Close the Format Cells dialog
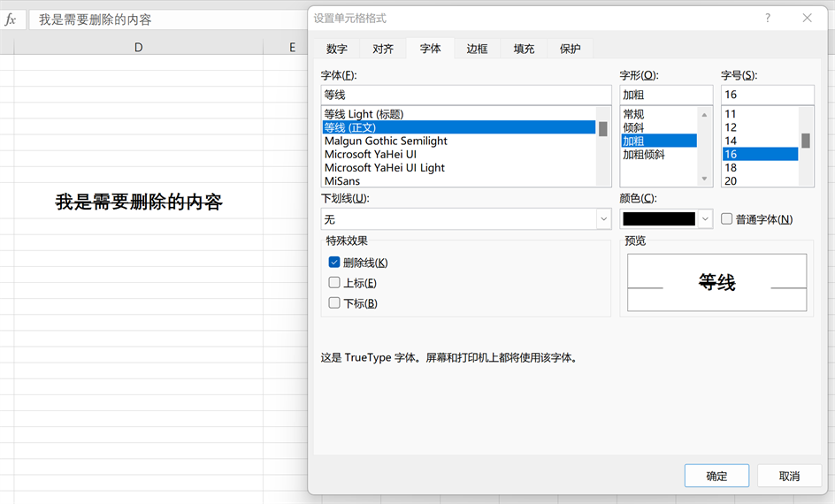835x504 pixels. (x=807, y=18)
